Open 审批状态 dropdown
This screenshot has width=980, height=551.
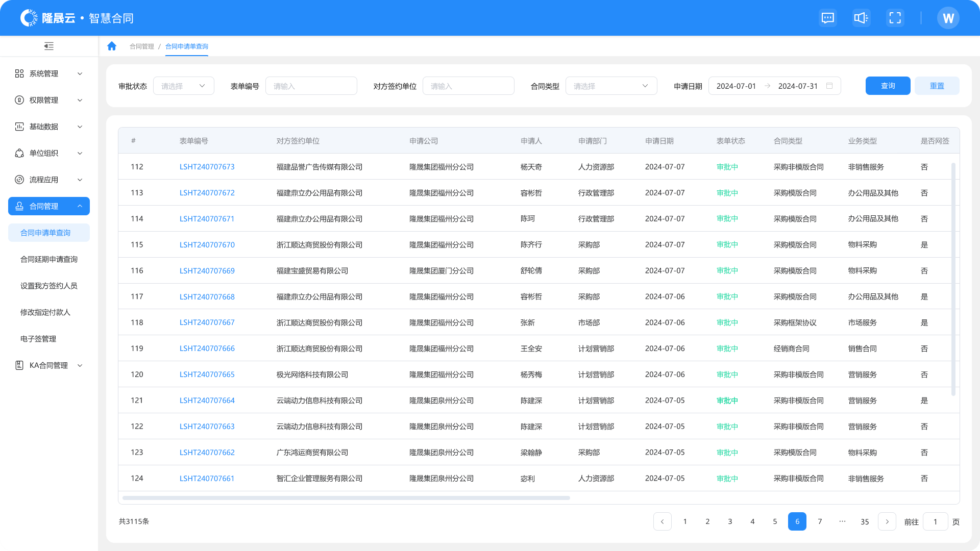(184, 86)
